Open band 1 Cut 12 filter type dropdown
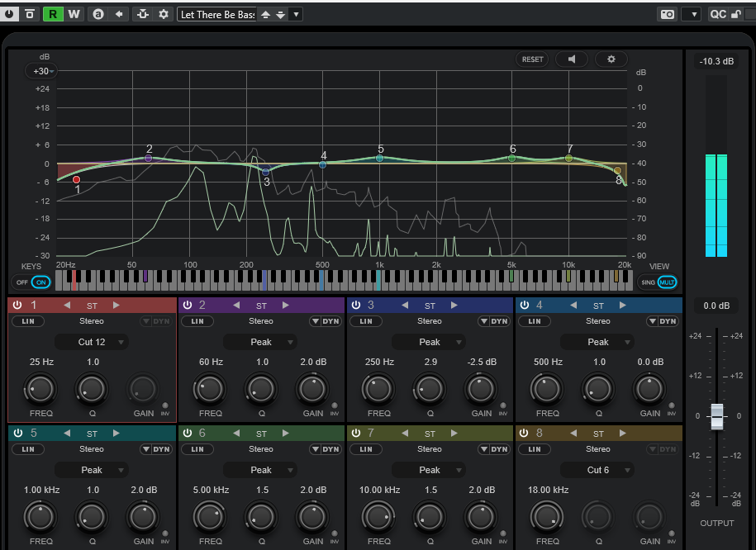This screenshot has width=756, height=550. coord(92,342)
